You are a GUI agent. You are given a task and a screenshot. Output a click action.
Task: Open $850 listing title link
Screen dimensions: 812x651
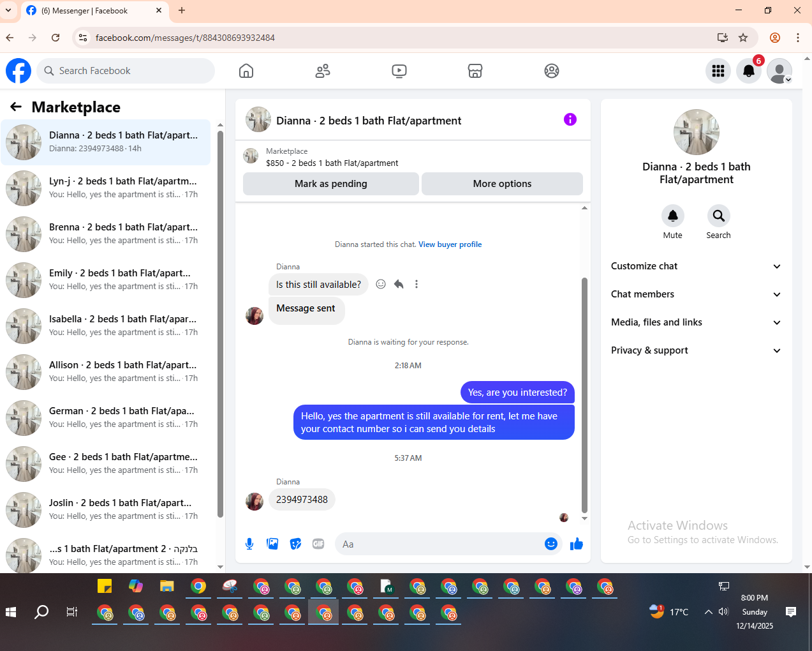(332, 163)
